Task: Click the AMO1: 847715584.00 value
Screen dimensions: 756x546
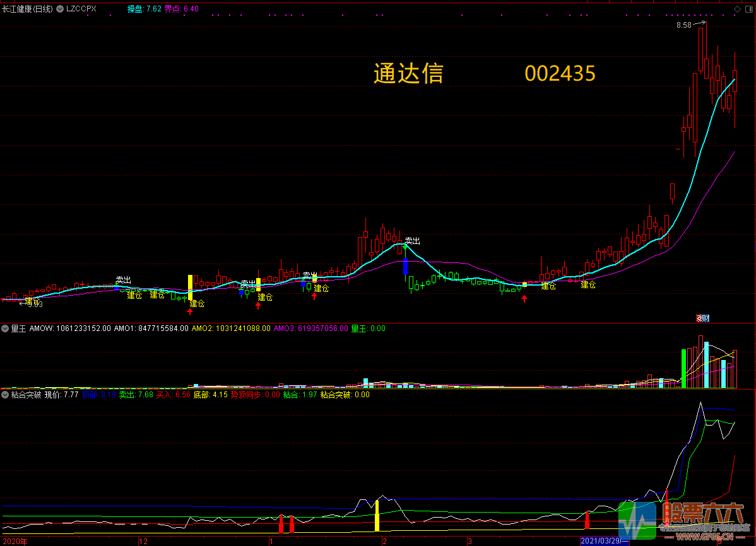Action: click(x=151, y=328)
